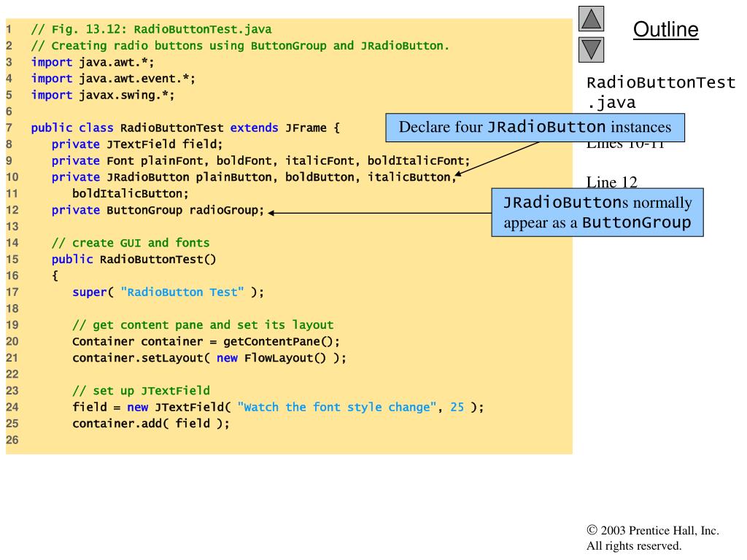This screenshot has height=560, width=747.
Task: Click 'public class RadioButtonTest extends JFrame {' line
Action: [x=185, y=128]
